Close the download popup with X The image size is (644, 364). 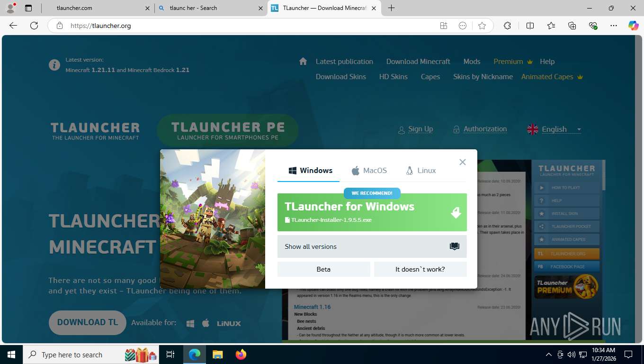click(463, 162)
